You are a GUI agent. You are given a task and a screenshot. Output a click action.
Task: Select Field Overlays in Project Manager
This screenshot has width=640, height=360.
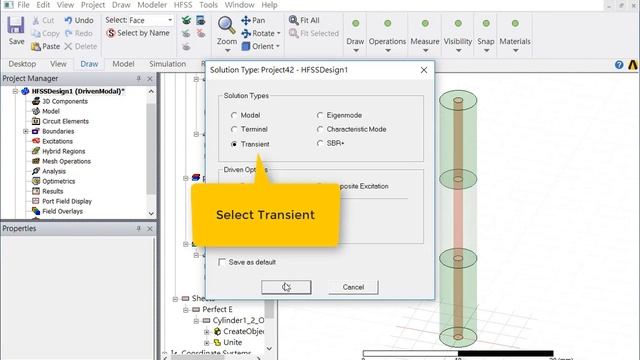click(62, 211)
